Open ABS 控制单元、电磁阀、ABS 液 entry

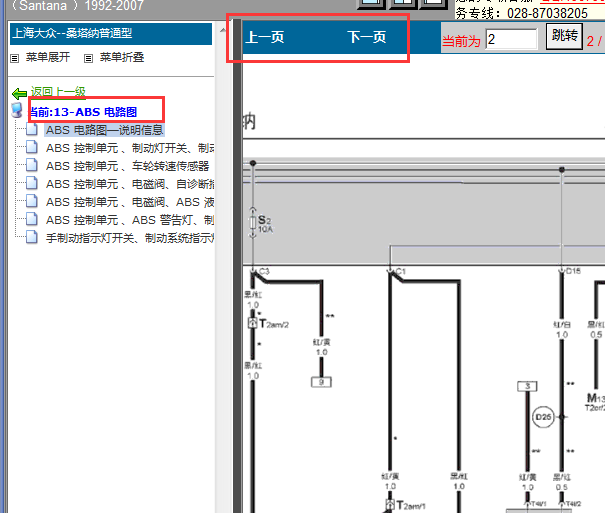tap(130, 202)
